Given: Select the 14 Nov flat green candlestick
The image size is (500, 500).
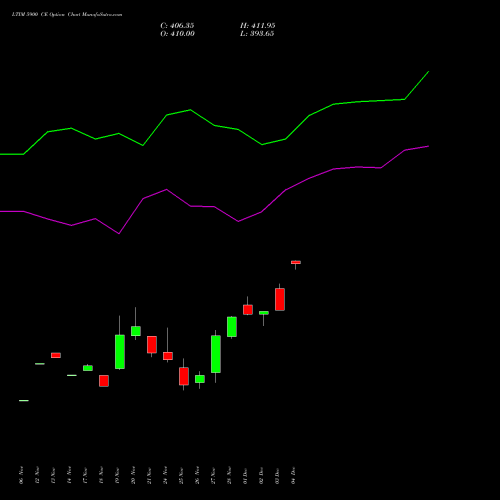Looking at the screenshot, I should (x=72, y=375).
